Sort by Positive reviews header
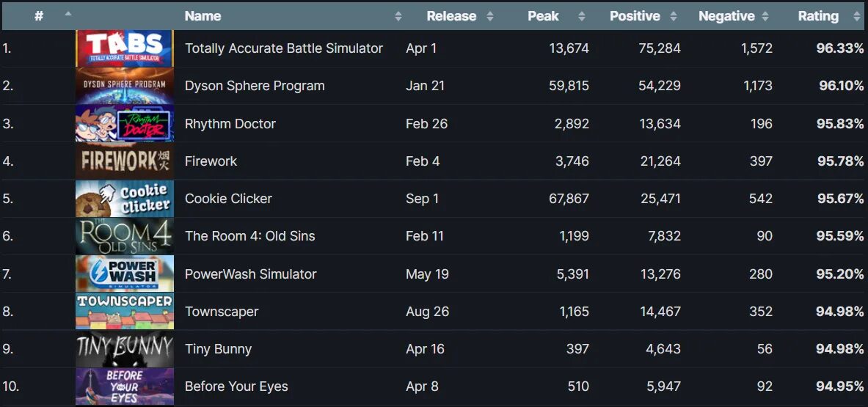Viewport: 868px width, 407px height. pos(635,16)
